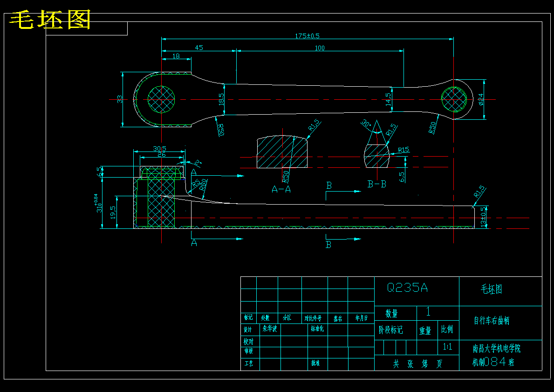Select the 26 dimension text
The image size is (554, 392).
[162, 154]
